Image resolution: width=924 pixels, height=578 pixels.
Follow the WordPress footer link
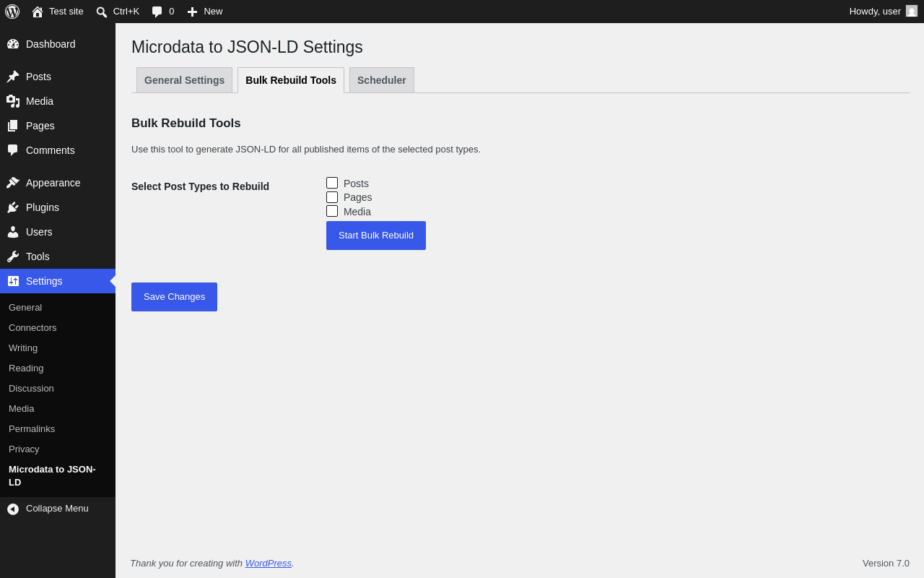269,564
